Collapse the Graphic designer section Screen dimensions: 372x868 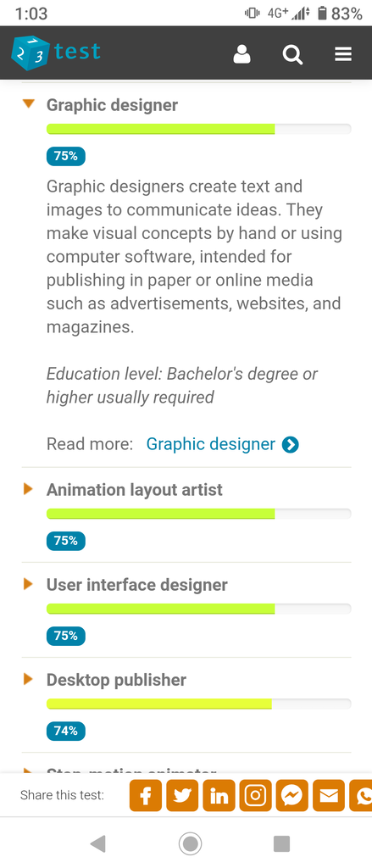[x=28, y=103]
